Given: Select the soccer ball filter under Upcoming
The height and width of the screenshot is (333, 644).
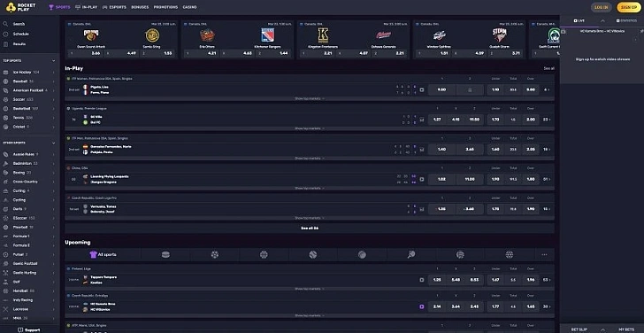Looking at the screenshot, I should (x=215, y=255).
